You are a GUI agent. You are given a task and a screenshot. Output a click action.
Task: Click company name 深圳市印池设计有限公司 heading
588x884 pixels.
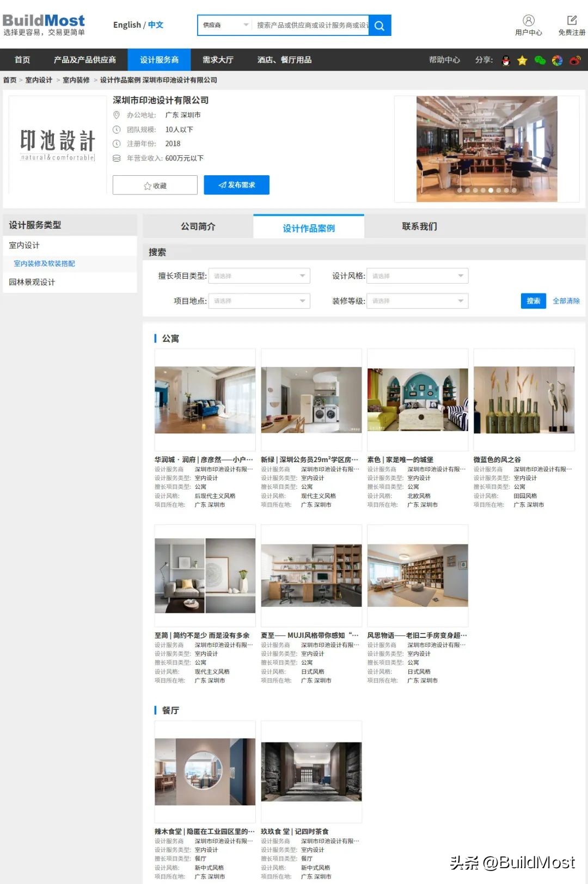[161, 100]
